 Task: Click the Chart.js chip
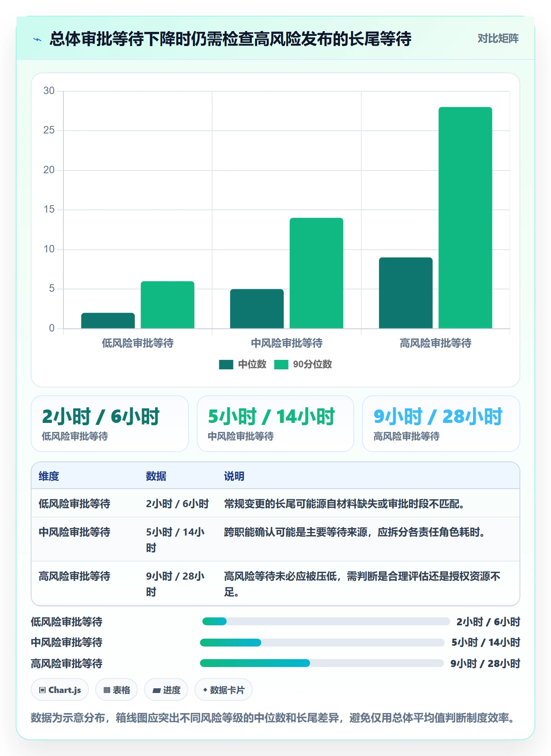[x=60, y=690]
